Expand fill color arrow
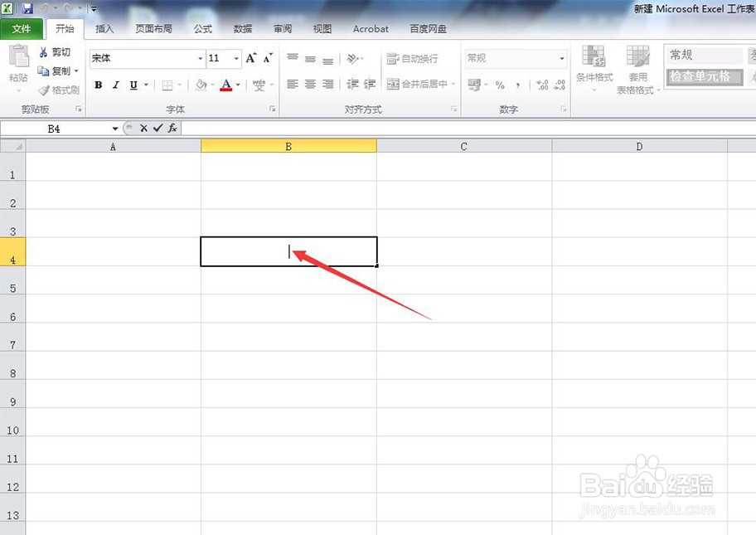 (212, 85)
